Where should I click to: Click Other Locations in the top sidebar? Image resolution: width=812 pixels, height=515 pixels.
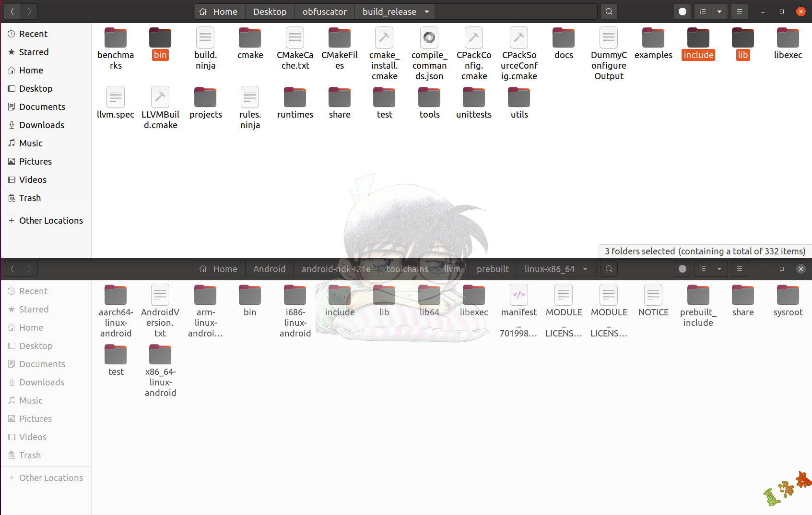tap(51, 220)
